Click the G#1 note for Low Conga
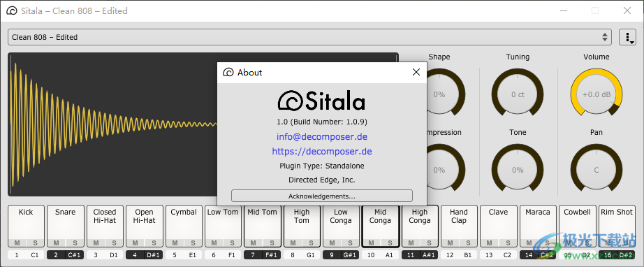This screenshot has height=267, width=644. (x=350, y=255)
